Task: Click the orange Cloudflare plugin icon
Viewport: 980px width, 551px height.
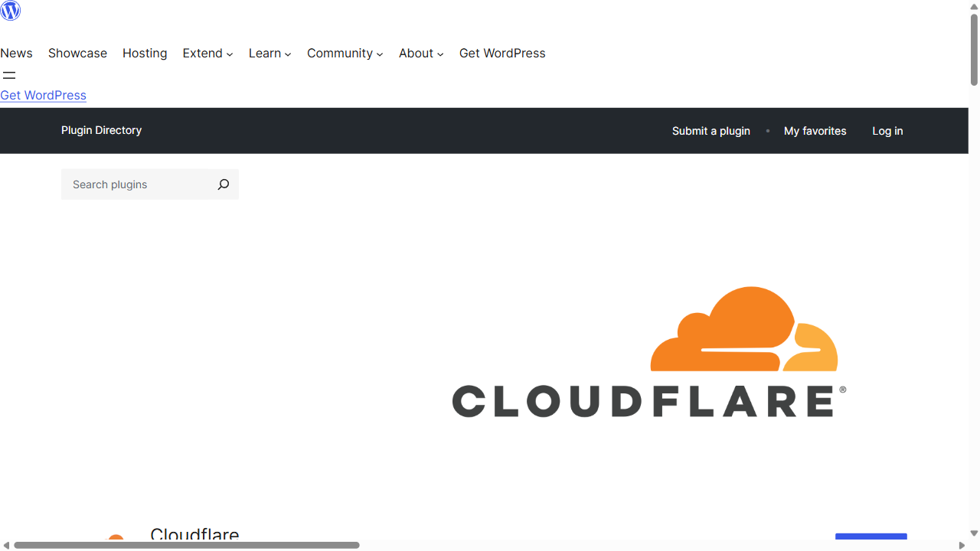Action: pos(116,540)
